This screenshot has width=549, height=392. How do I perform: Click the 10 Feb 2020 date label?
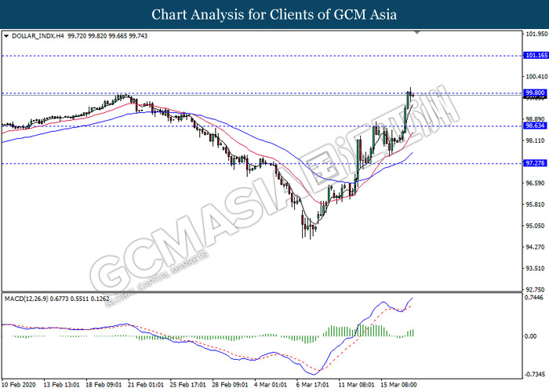[x=21, y=386]
